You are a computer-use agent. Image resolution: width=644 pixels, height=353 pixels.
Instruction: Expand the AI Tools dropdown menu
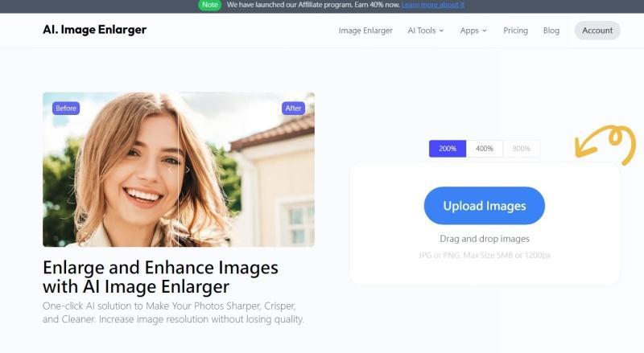(426, 31)
